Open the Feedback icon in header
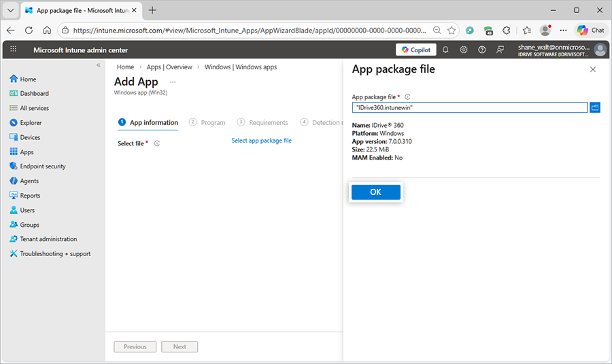Image resolution: width=612 pixels, height=364 pixels. click(500, 50)
